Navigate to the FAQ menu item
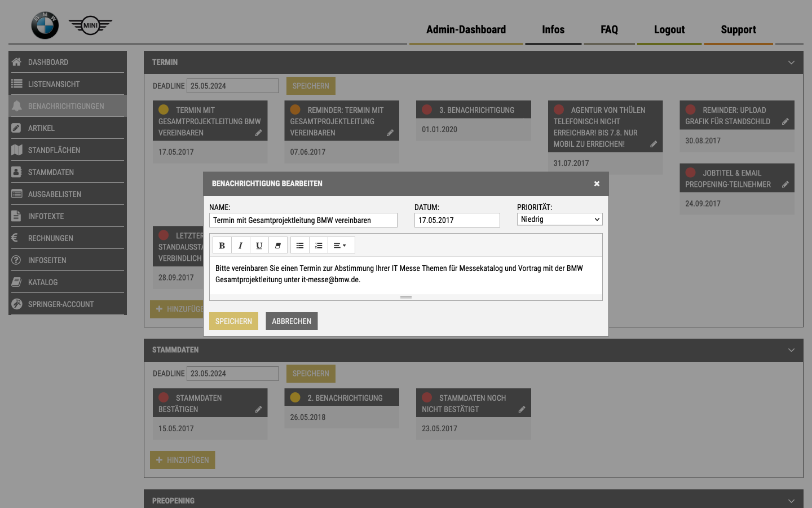The image size is (812, 508). pyautogui.click(x=609, y=29)
